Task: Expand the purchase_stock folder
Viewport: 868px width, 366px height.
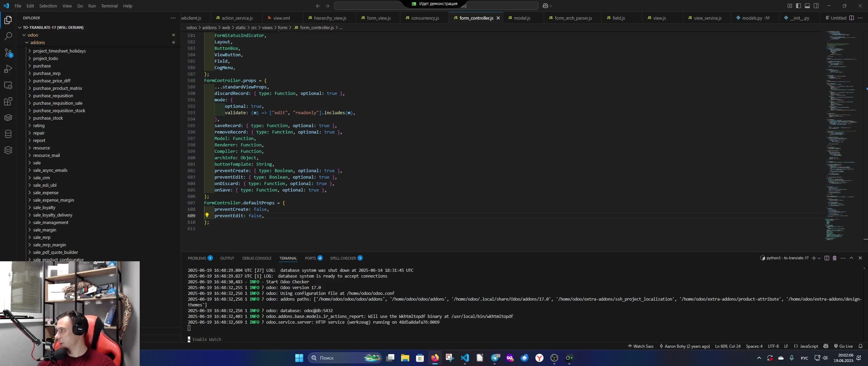Action: coord(48,118)
